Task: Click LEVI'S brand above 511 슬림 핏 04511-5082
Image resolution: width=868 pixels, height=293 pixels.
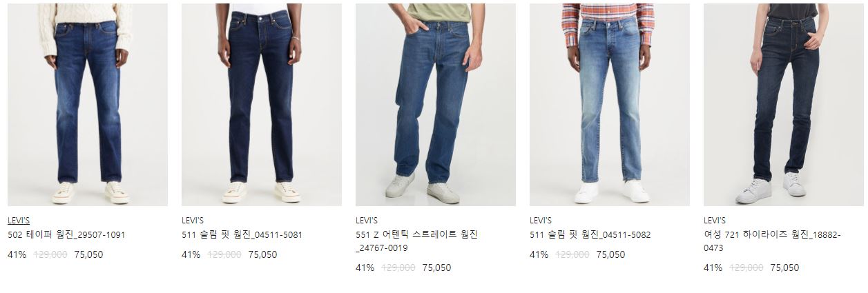Action: coord(541,221)
